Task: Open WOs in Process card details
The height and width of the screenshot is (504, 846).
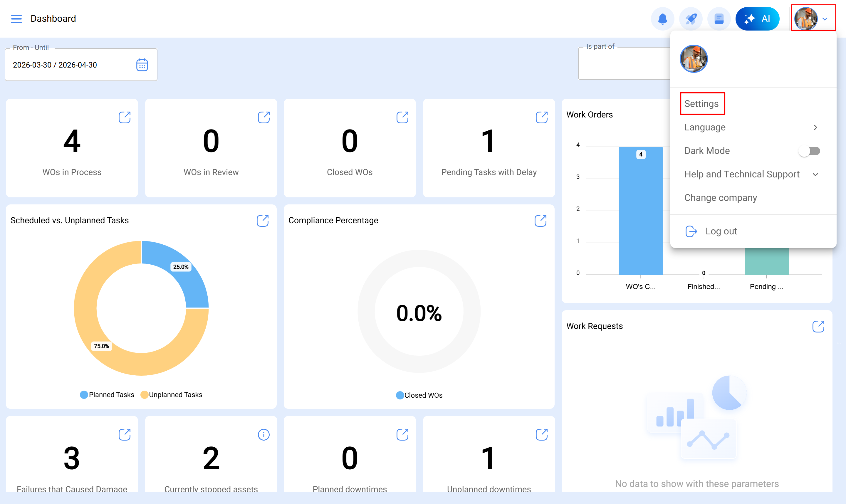Action: 124,117
